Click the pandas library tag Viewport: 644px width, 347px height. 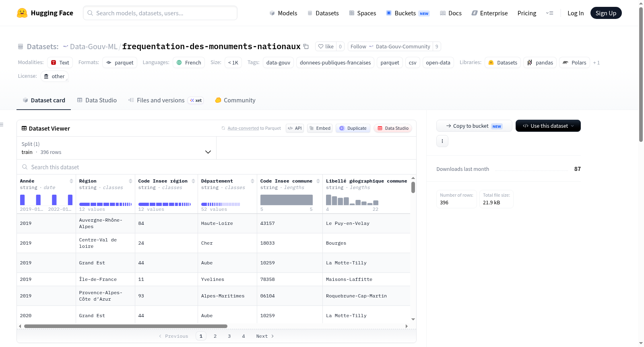[540, 62]
